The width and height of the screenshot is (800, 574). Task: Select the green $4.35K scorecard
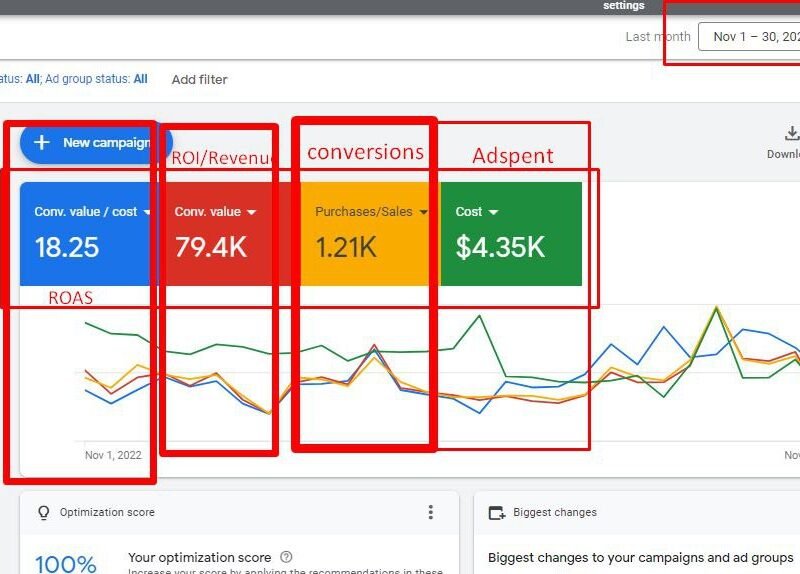pyautogui.click(x=510, y=245)
